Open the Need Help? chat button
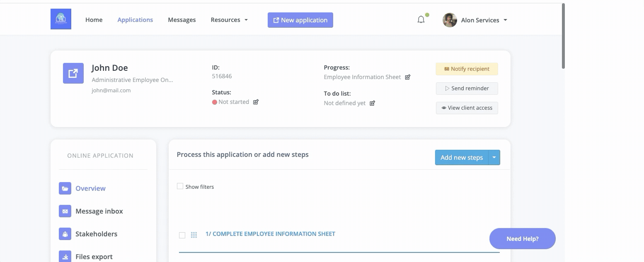The height and width of the screenshot is (262, 644). [x=523, y=239]
